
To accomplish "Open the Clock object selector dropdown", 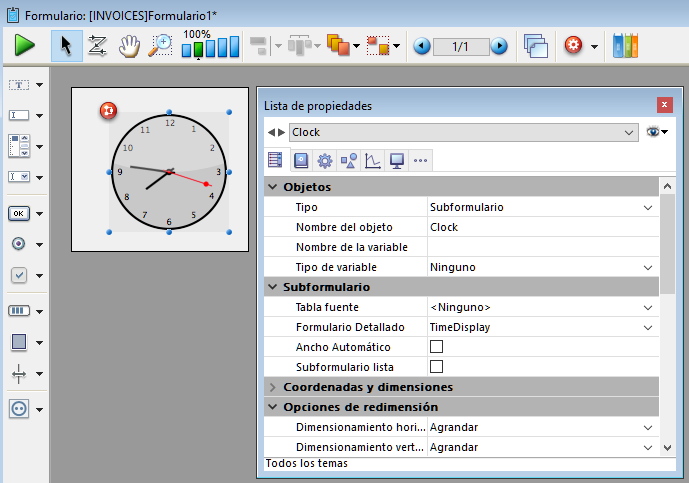I will tap(628, 132).
